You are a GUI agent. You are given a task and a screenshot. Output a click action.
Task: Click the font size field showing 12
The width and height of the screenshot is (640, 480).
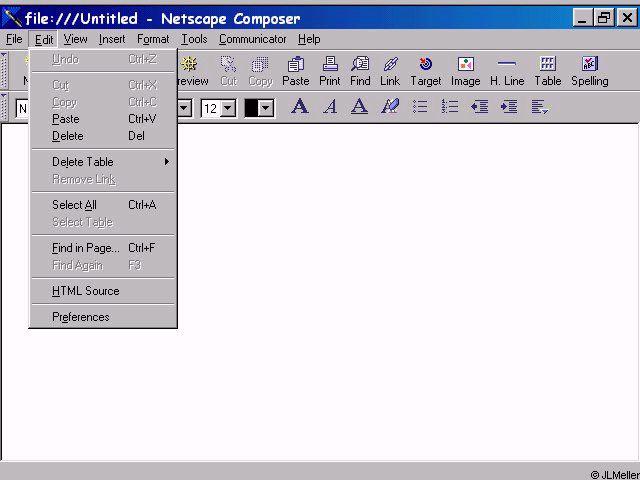click(x=211, y=108)
